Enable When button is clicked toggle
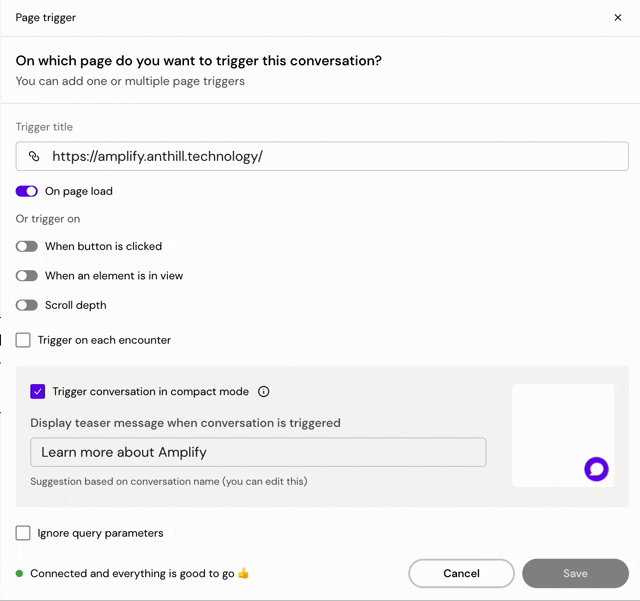Image resolution: width=640 pixels, height=601 pixels. 27,246
